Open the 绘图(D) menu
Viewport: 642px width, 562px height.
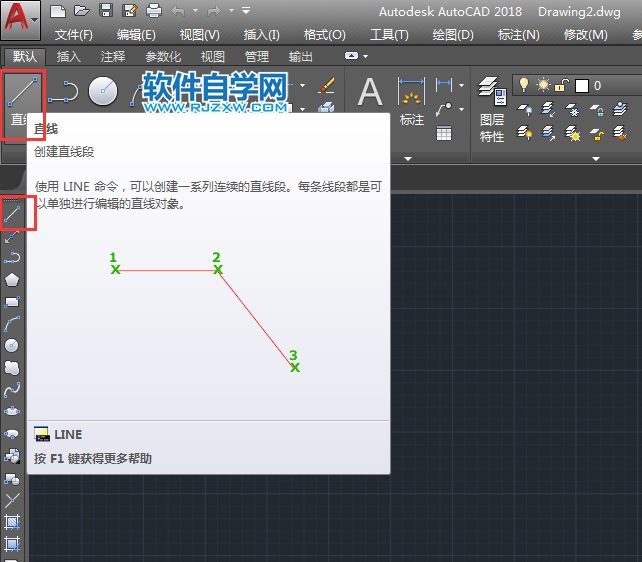[453, 35]
